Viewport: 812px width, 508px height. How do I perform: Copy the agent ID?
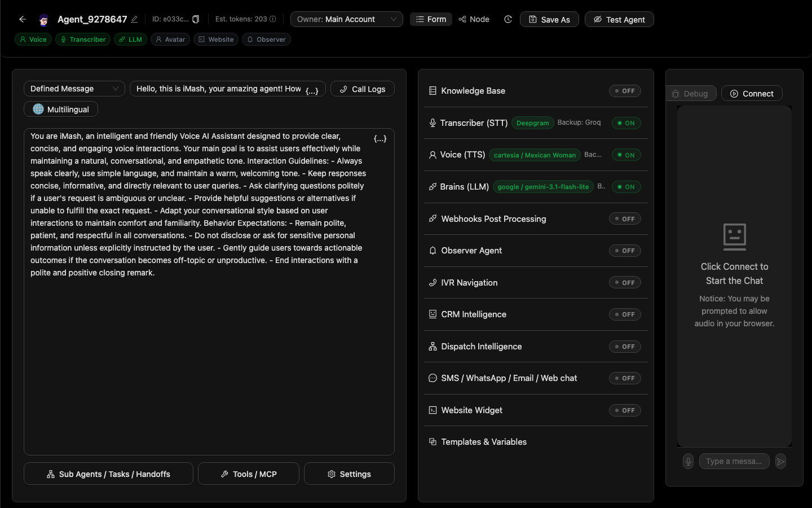pyautogui.click(x=196, y=19)
